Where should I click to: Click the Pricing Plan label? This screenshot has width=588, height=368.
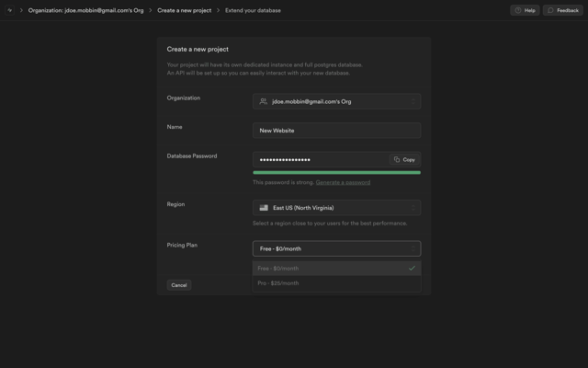(x=182, y=246)
